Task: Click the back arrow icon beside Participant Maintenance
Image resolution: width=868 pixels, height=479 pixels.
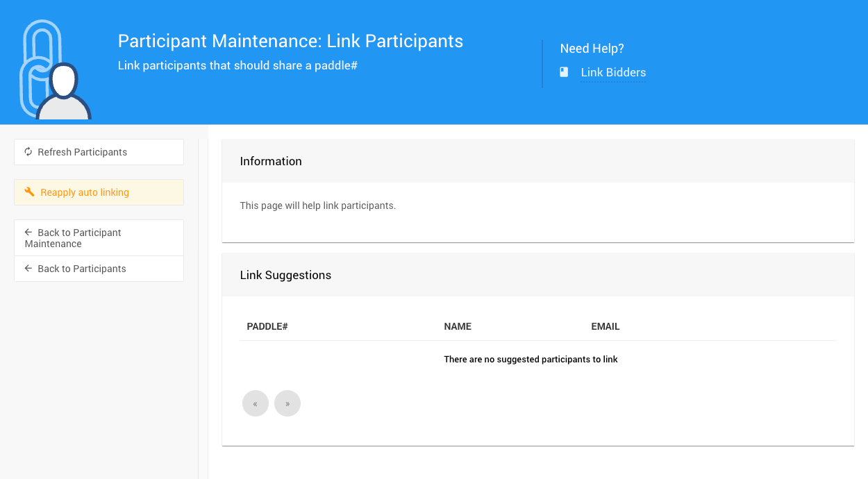Action: click(28, 233)
